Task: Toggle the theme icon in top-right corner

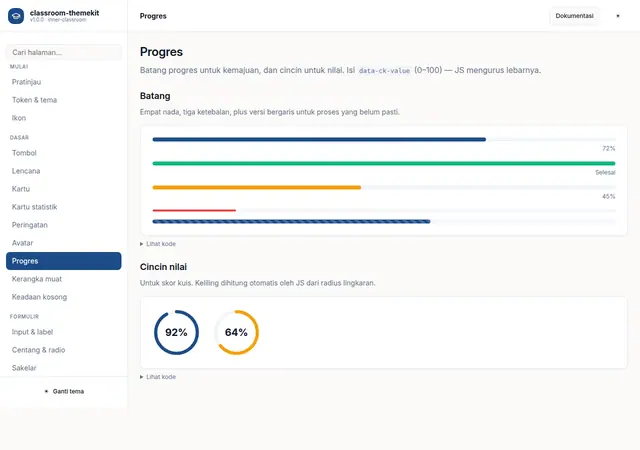Action: click(618, 16)
